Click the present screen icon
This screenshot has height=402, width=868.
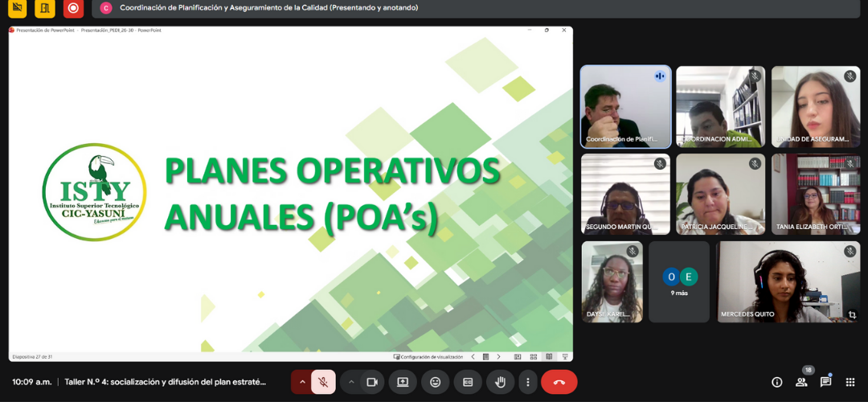tap(403, 382)
